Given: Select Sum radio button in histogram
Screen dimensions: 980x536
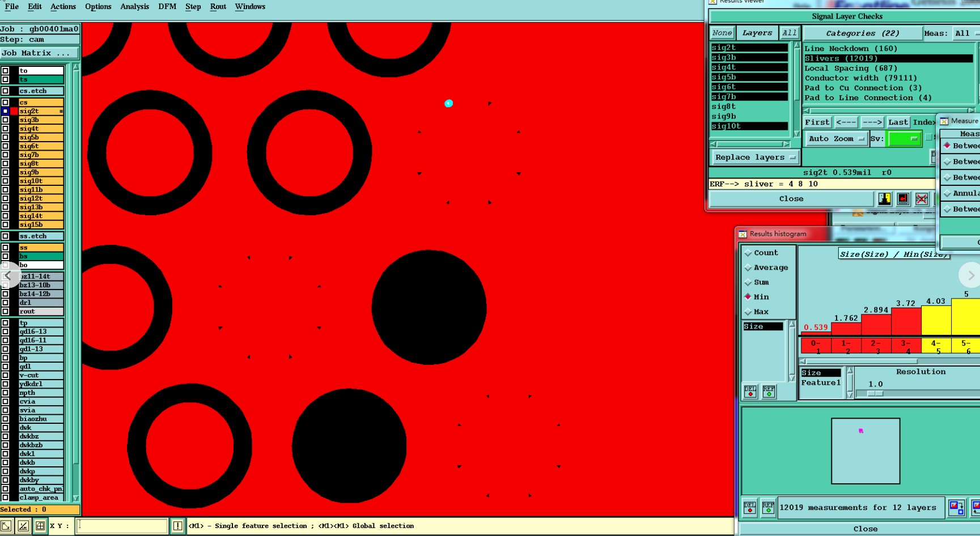Looking at the screenshot, I should 748,282.
